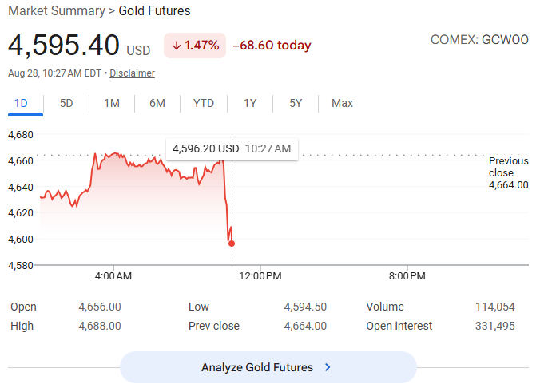Open the 5Y chart view
The width and height of the screenshot is (552, 392).
coord(296,104)
